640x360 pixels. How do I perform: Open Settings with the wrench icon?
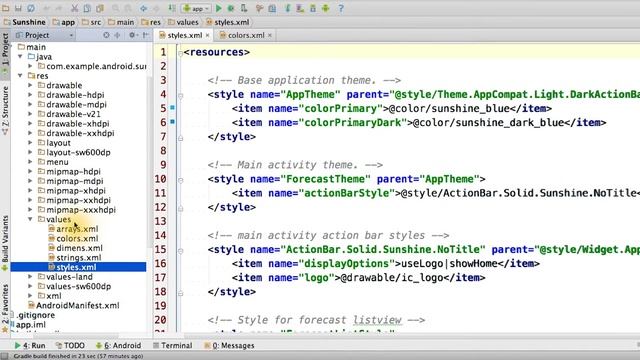click(259, 8)
